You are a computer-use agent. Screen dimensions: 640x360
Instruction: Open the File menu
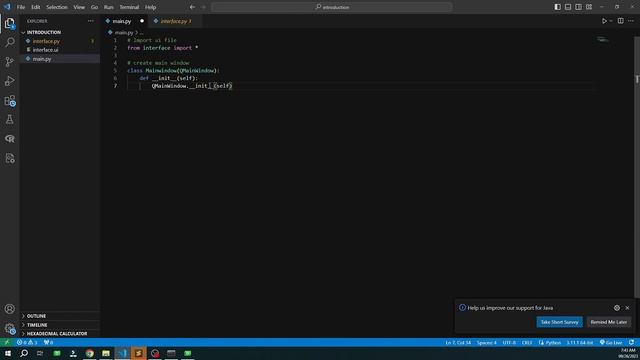pyautogui.click(x=21, y=7)
